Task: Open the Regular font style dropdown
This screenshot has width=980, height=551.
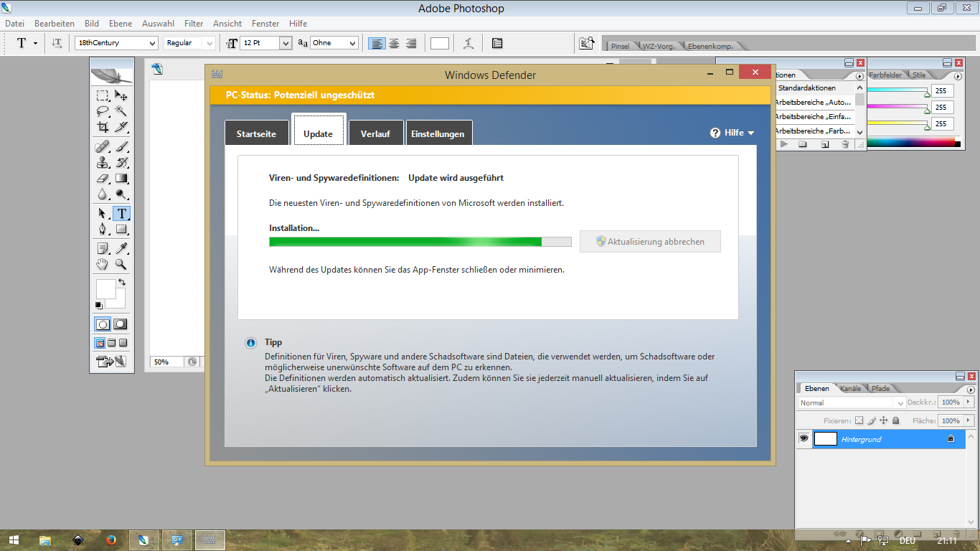Action: [209, 43]
